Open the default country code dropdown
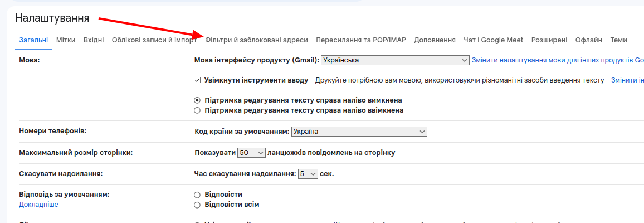This screenshot has width=644, height=223. point(359,132)
